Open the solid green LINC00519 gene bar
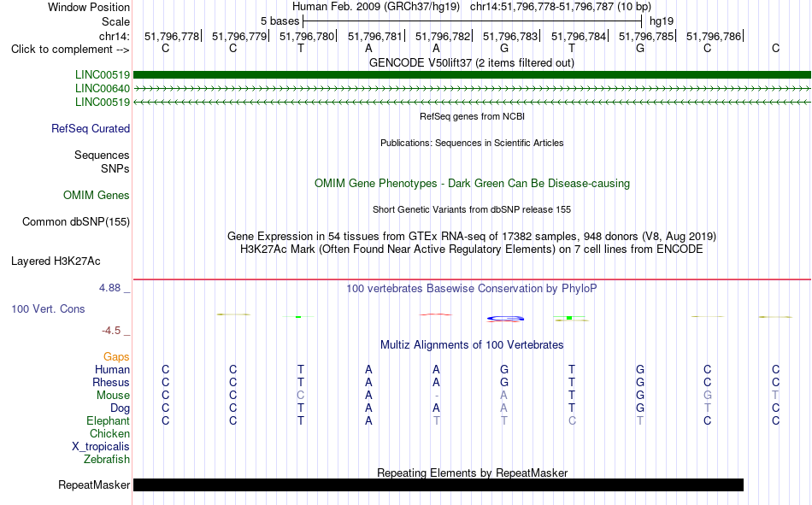812x505 pixels. point(472,74)
